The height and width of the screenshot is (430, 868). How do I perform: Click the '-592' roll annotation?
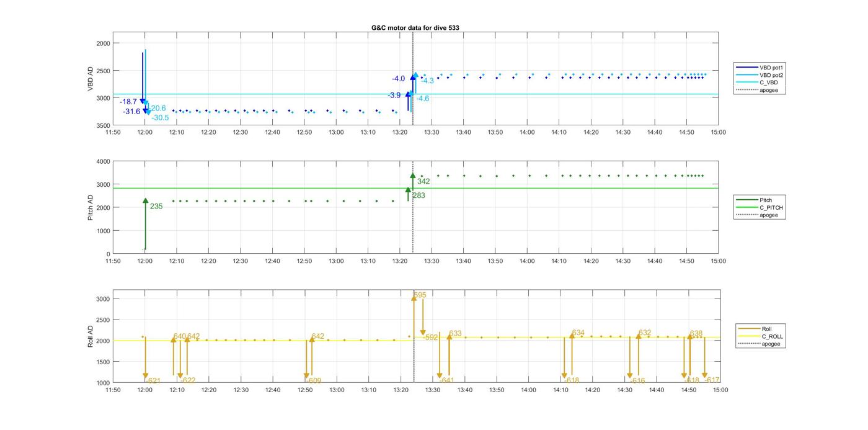(430, 338)
